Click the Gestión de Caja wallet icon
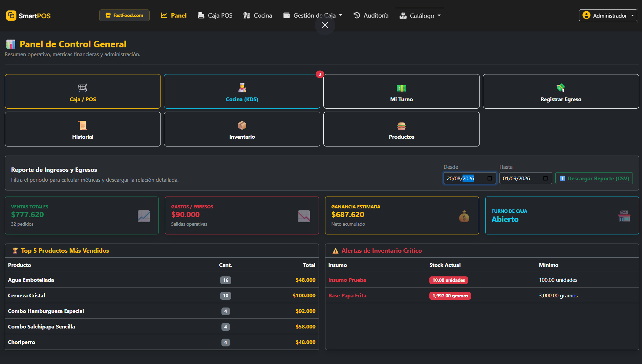Viewport: 642px width, 364px height. point(286,15)
